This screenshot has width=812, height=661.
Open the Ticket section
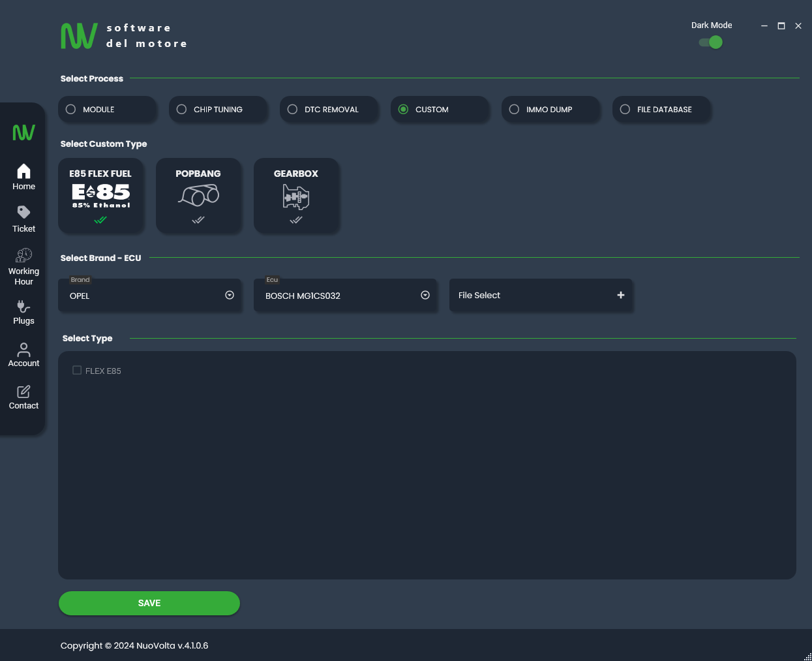coord(23,219)
